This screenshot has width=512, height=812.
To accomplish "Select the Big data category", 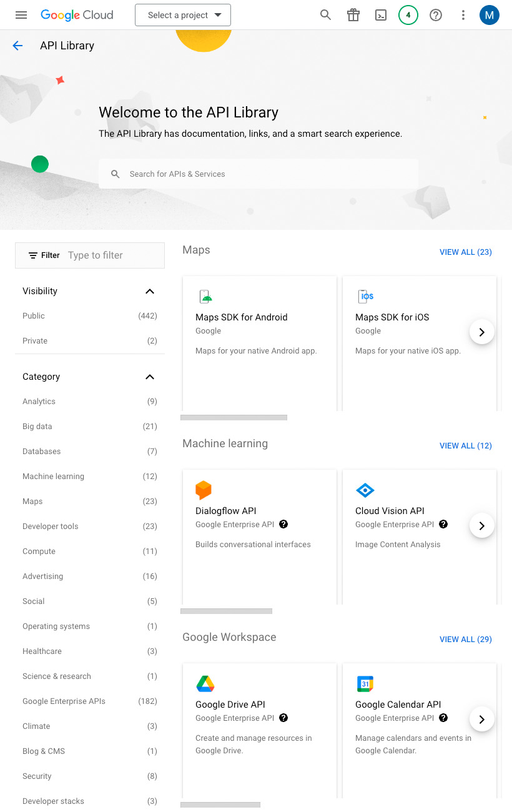I will (x=90, y=427).
